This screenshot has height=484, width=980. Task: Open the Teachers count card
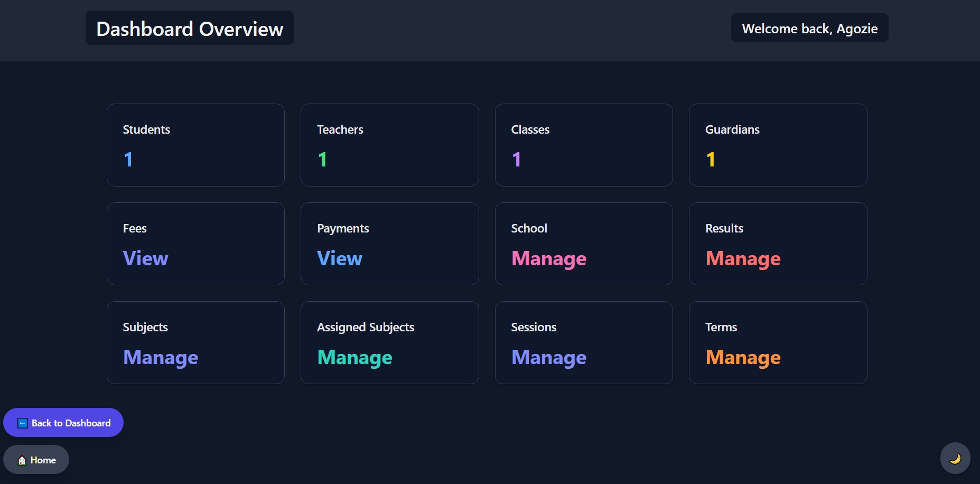tap(389, 145)
